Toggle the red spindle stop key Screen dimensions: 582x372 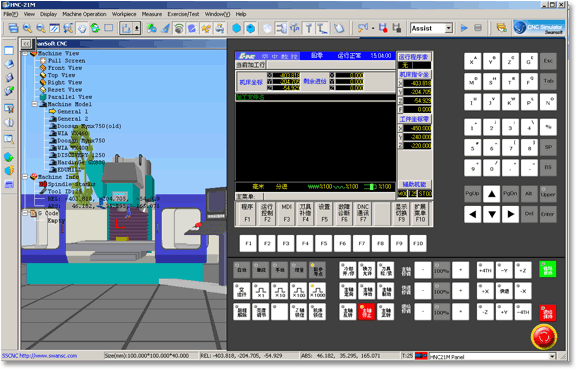(366, 312)
